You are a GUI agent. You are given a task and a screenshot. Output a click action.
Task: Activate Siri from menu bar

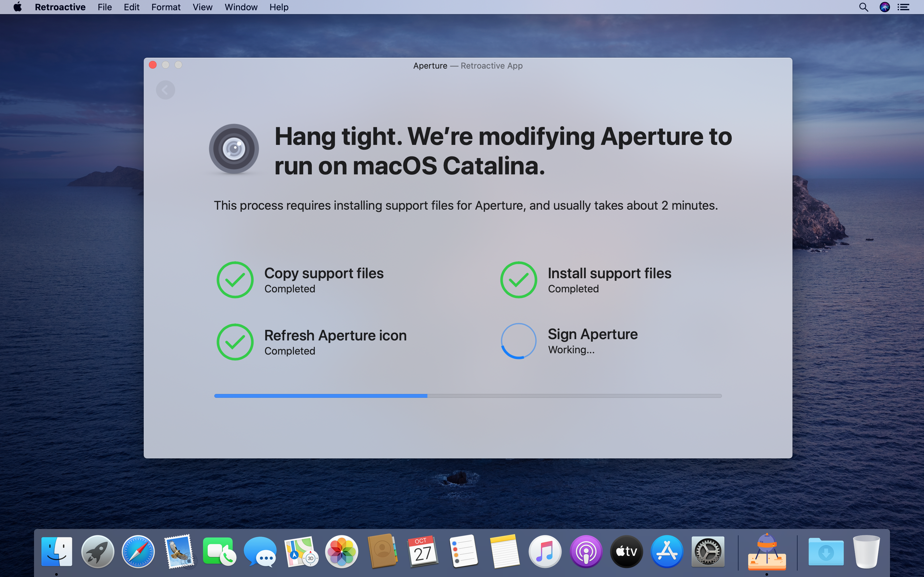point(884,7)
